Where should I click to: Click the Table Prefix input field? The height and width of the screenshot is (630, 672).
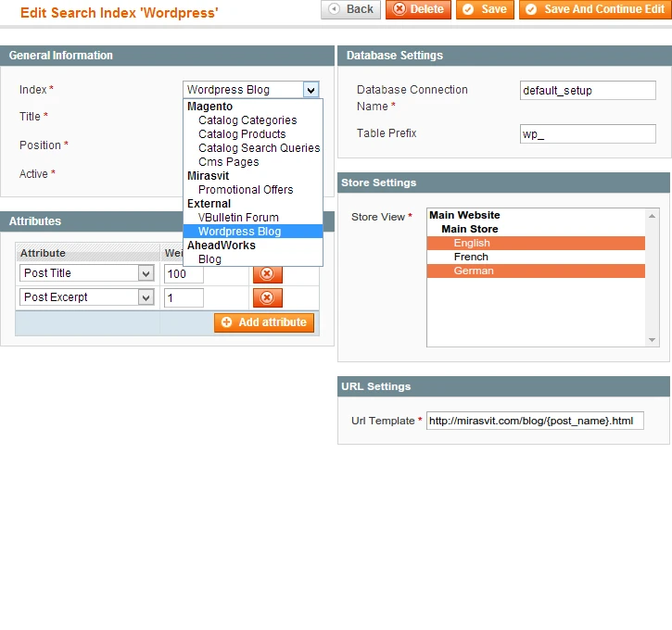pyautogui.click(x=588, y=134)
